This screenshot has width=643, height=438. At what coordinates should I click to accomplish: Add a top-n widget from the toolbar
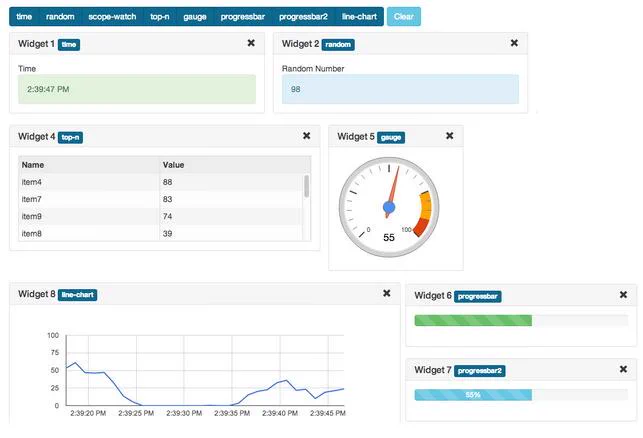[x=160, y=17]
